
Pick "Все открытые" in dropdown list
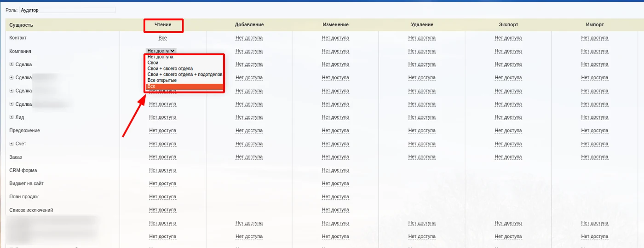click(x=184, y=81)
